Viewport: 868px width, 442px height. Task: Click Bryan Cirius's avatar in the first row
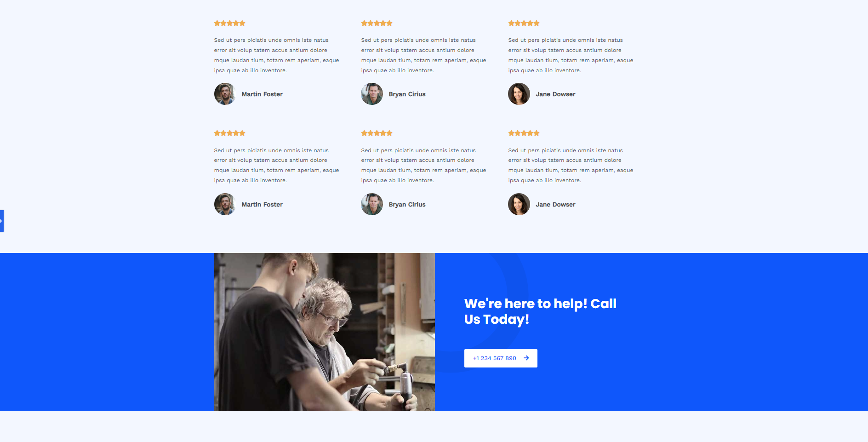tap(372, 94)
